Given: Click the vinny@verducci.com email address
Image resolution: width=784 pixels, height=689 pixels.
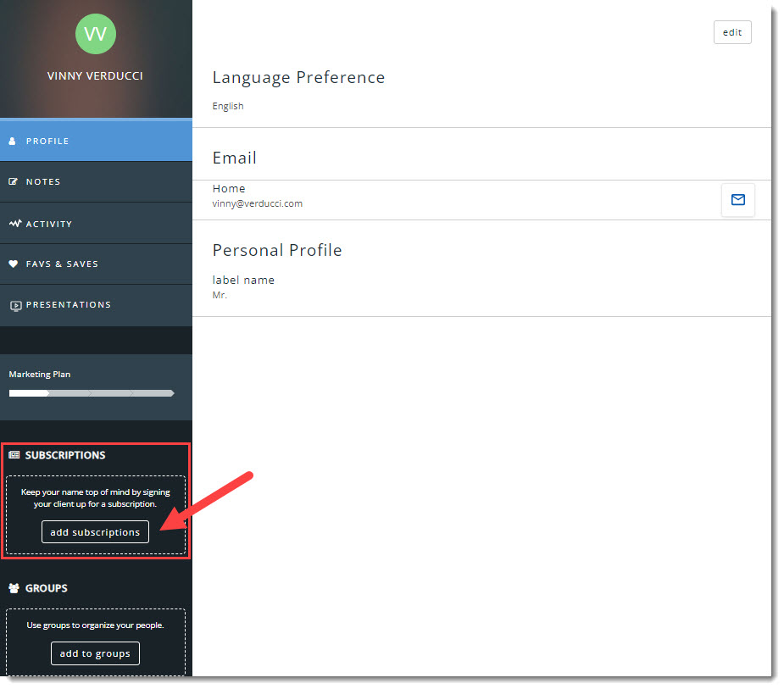Looking at the screenshot, I should pyautogui.click(x=257, y=203).
